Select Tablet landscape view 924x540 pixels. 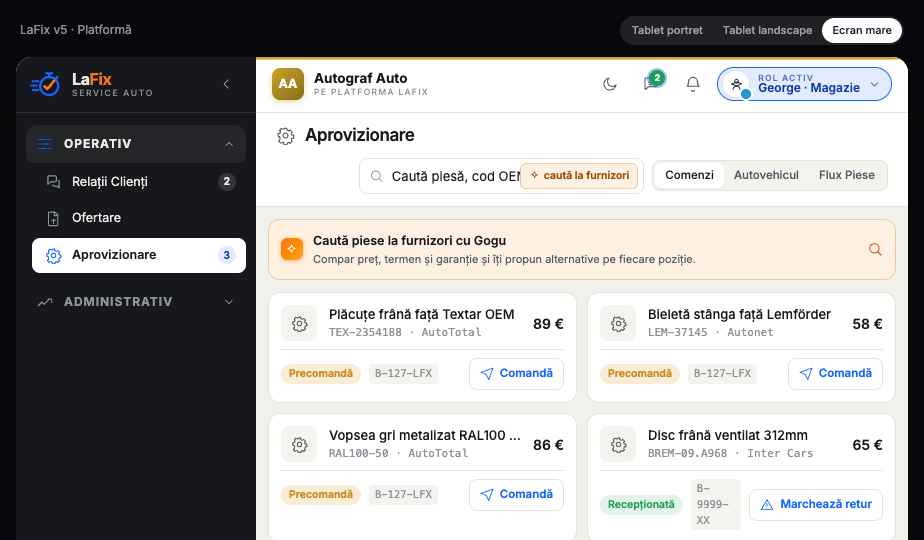(x=767, y=30)
